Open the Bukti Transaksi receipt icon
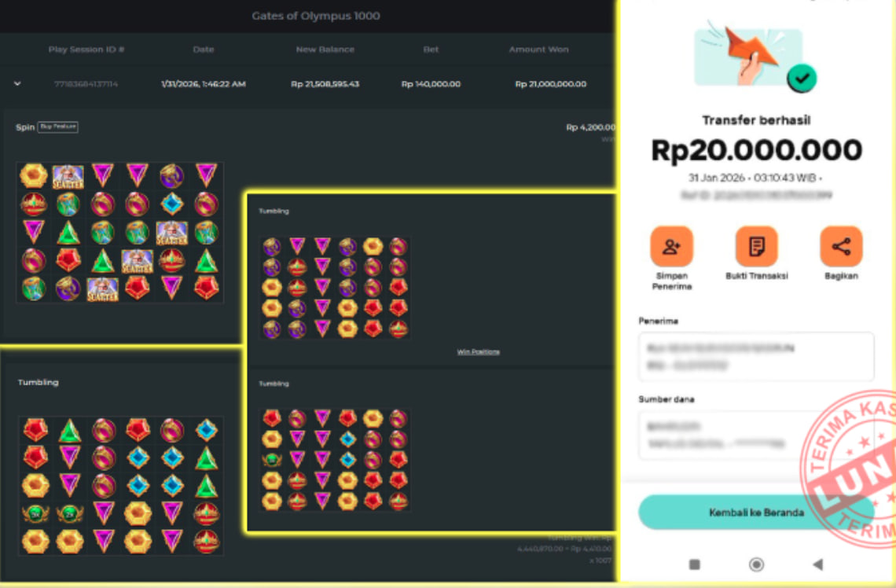This screenshot has height=588, width=896. click(x=757, y=247)
